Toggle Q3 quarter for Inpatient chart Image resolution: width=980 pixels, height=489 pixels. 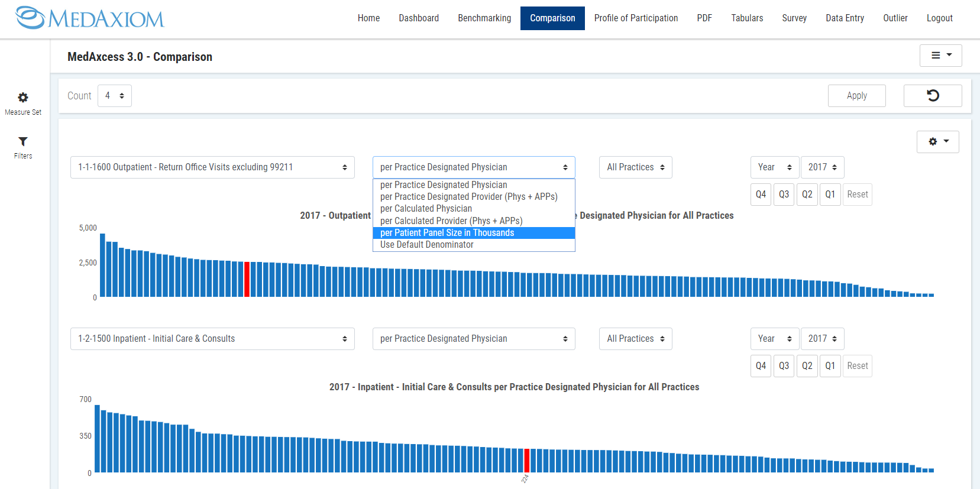pos(784,366)
